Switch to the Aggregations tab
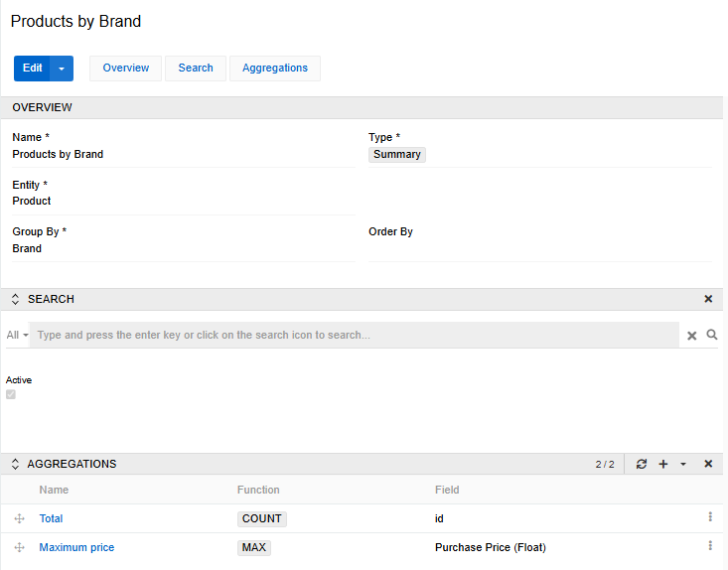 275,68
